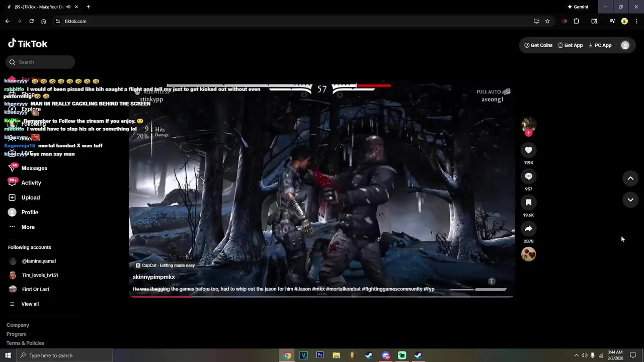
Task: Open the Chrome profile avatar
Action: click(624, 21)
